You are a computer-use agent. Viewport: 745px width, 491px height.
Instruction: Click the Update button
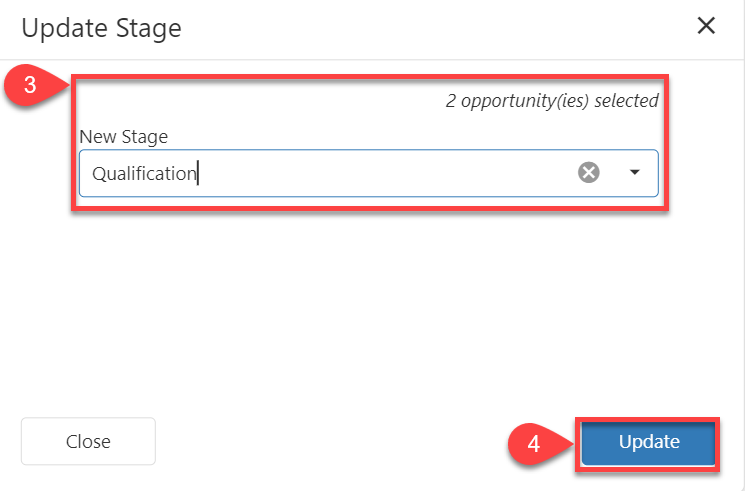648,442
